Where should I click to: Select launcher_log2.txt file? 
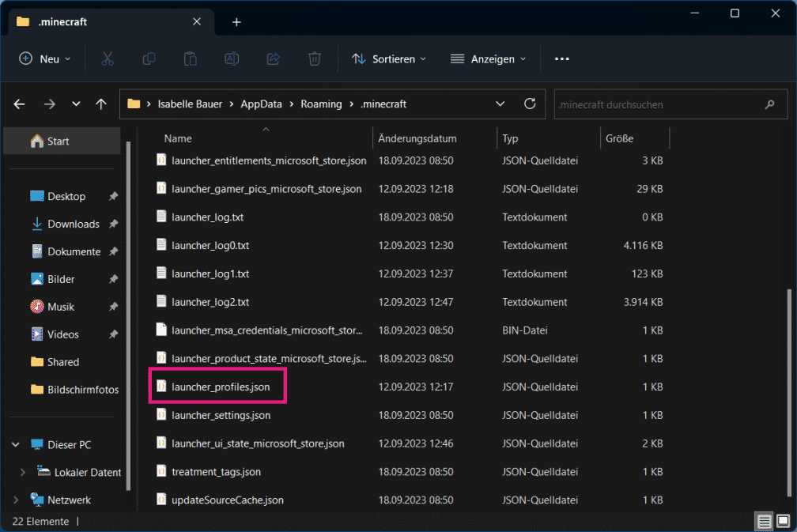pyautogui.click(x=210, y=302)
